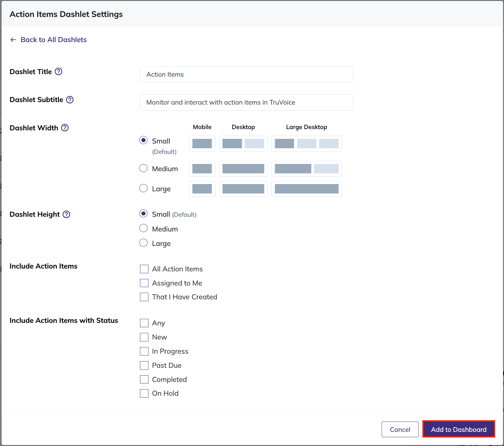Select Medium dashlet width radio button
The width and height of the screenshot is (504, 446).
click(x=143, y=168)
